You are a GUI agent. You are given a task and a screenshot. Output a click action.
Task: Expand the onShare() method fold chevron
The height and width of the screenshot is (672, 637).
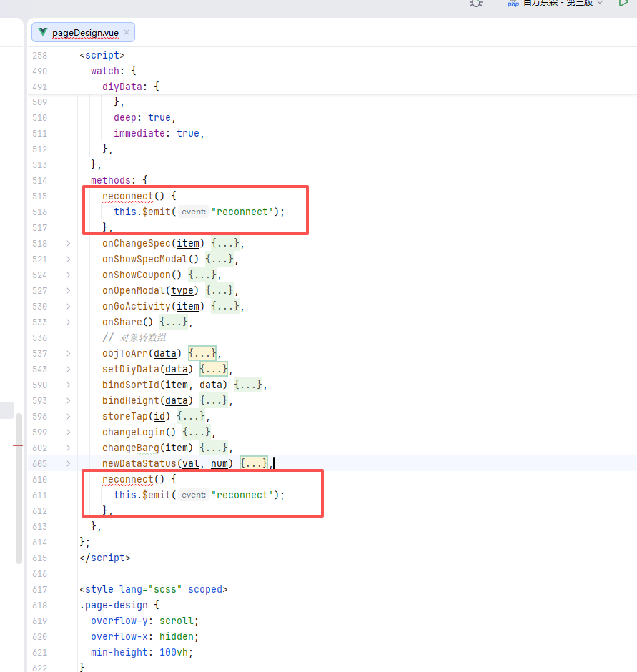pyautogui.click(x=68, y=322)
